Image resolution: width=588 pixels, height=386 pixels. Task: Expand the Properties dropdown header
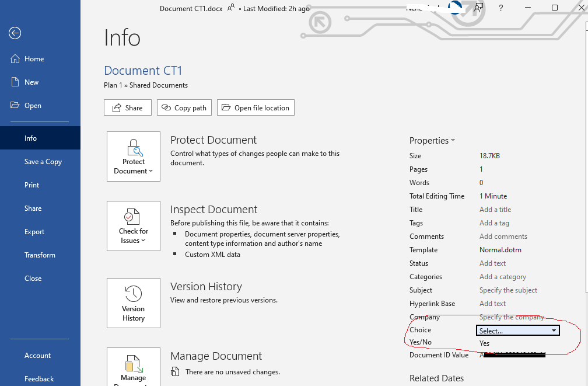(432, 140)
